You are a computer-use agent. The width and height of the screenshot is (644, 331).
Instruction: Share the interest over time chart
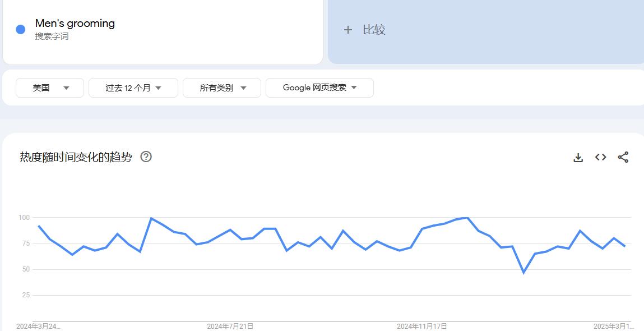[x=623, y=157]
